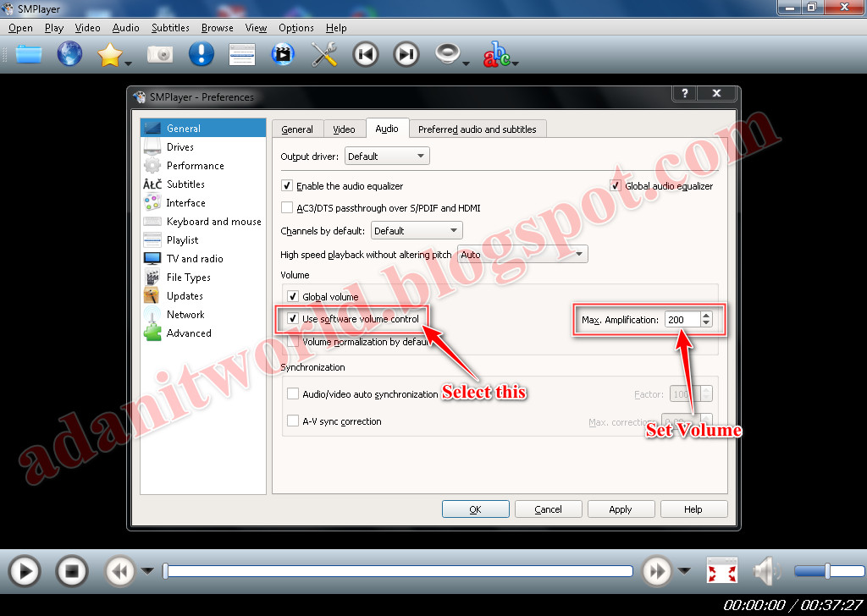Select TV and radio section
Image resolution: width=867 pixels, height=616 pixels.
click(203, 259)
